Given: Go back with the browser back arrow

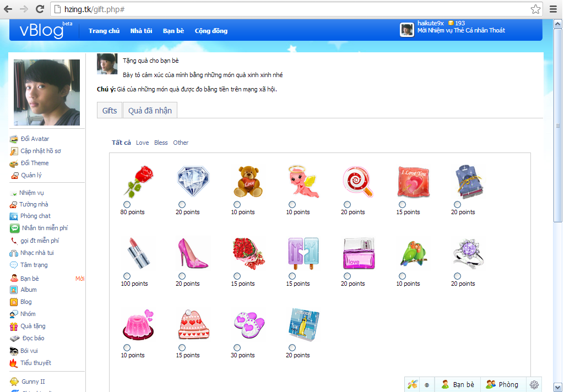Looking at the screenshot, I should [x=8, y=9].
